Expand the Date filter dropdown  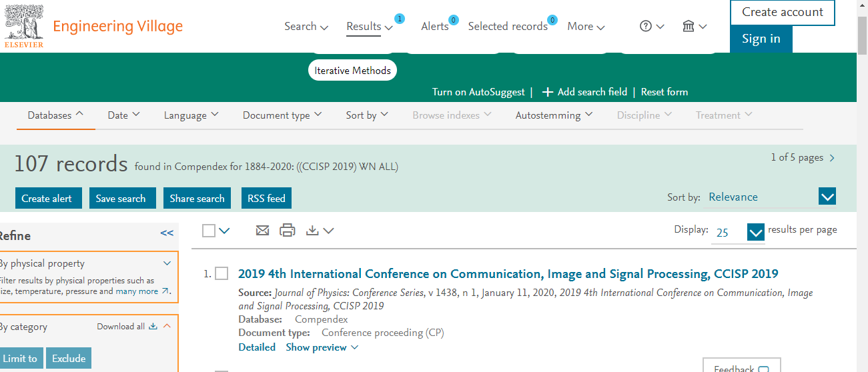point(124,115)
